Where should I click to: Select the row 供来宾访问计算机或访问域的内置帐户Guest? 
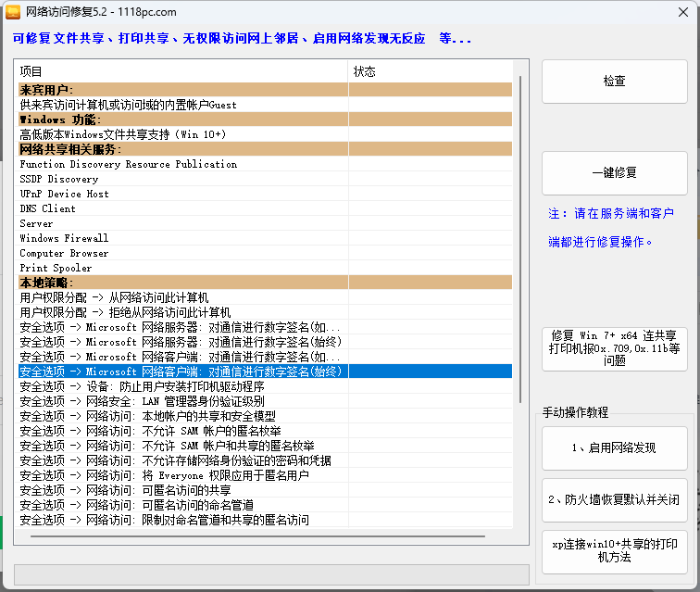tap(265, 105)
